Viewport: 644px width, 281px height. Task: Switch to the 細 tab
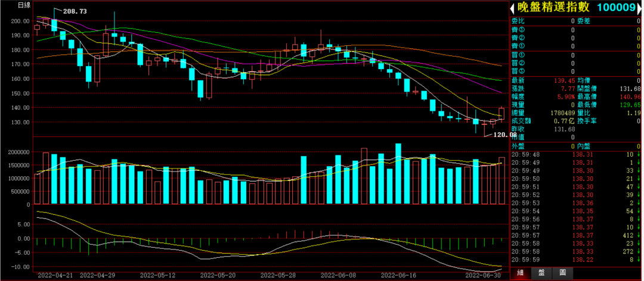pyautogui.click(x=520, y=273)
